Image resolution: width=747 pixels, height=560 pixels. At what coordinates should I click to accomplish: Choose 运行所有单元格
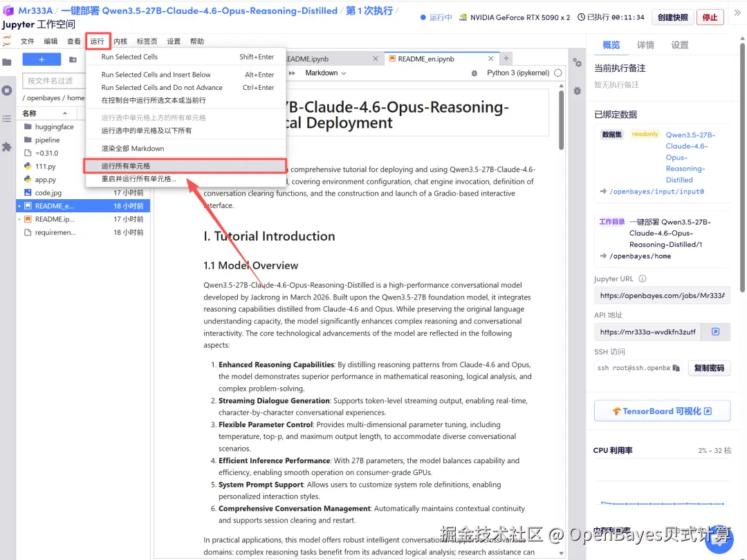(186, 166)
